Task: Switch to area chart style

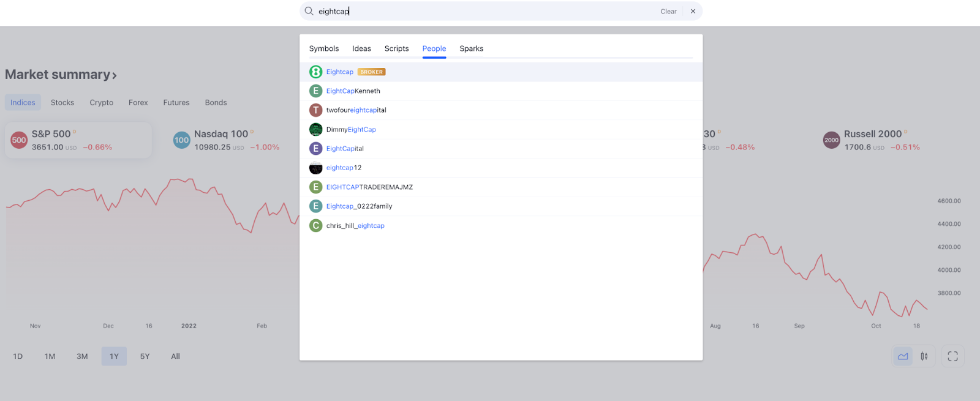Action: pos(903,356)
